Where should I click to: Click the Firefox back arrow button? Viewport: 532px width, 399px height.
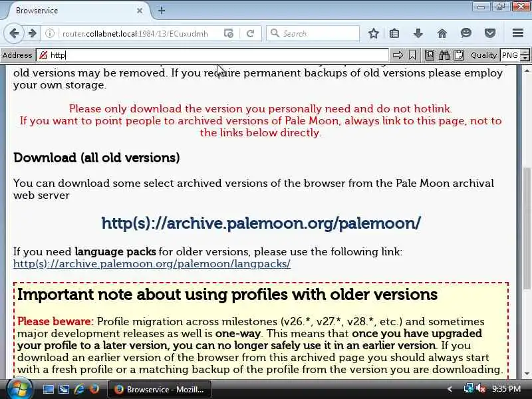coord(14,33)
